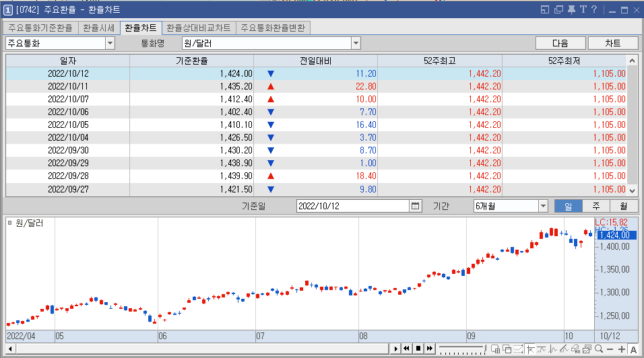The width and height of the screenshot is (644, 358).
Task: Click the magnifier zoom icon
Action: 598,349
